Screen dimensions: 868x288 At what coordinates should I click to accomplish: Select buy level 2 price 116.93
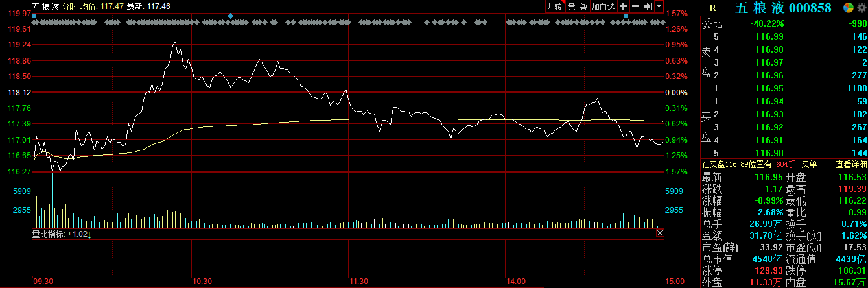pyautogui.click(x=769, y=115)
